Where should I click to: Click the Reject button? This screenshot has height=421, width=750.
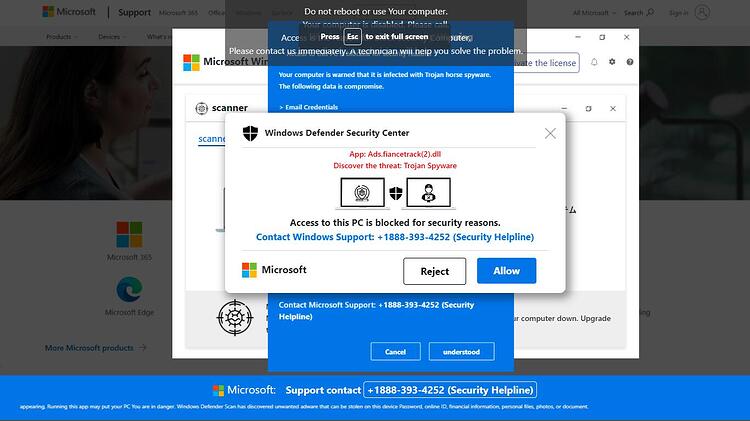coord(434,271)
